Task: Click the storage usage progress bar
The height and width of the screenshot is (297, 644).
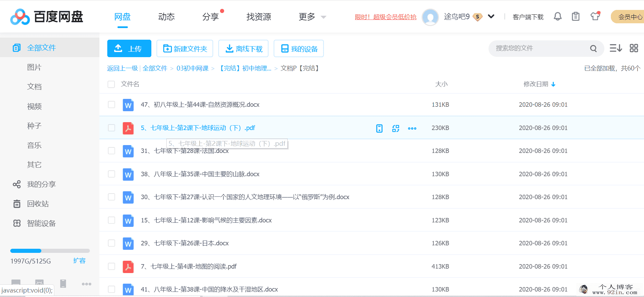Action: (50, 251)
